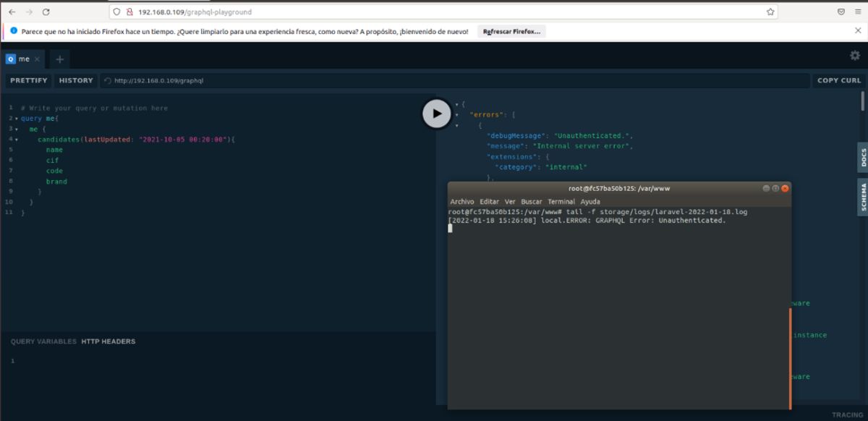Screen dimensions: 868x421
Task: Add a new playground tab
Action: 60,59
